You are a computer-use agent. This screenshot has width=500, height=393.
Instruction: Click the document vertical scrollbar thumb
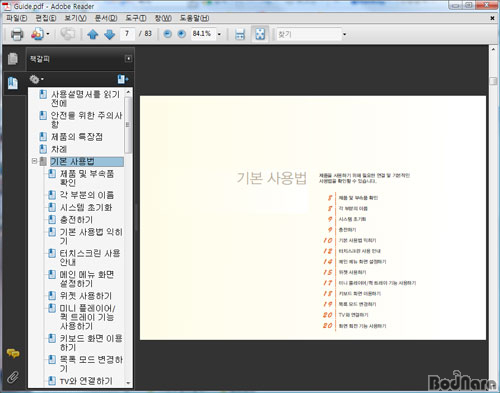(493, 81)
